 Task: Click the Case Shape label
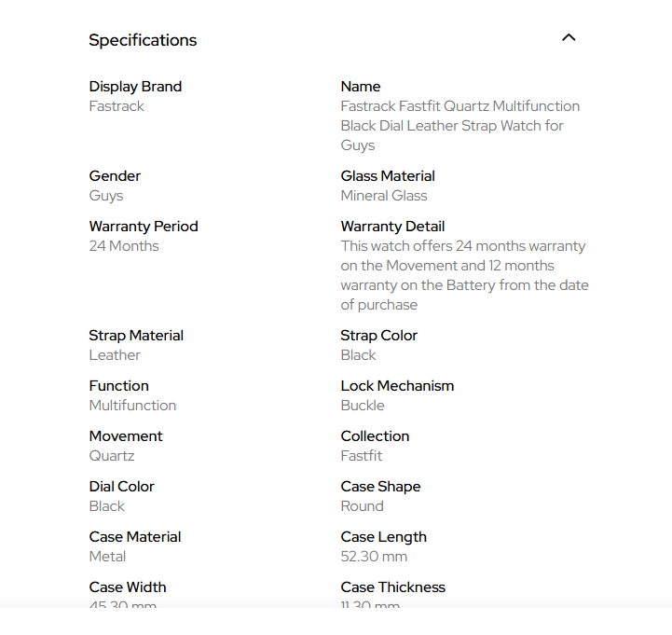click(380, 487)
